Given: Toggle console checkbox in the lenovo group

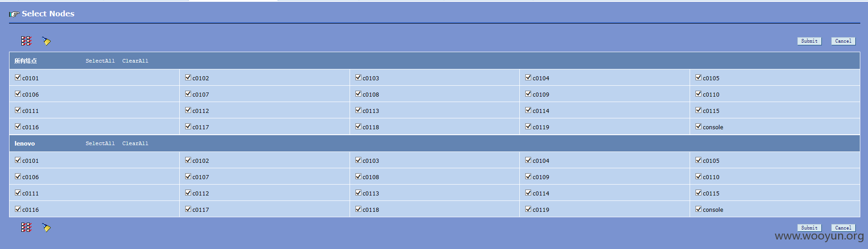Looking at the screenshot, I should tap(698, 209).
